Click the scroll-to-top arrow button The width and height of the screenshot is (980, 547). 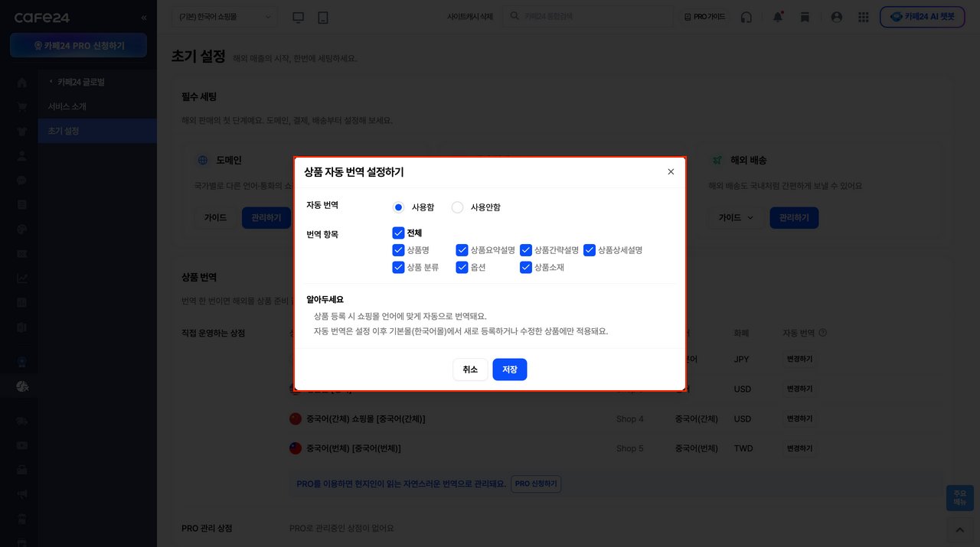pos(959,529)
